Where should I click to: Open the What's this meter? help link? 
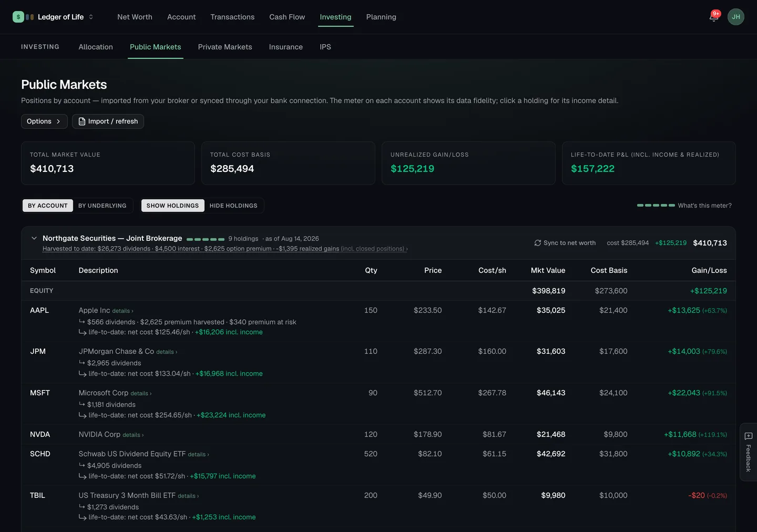tap(704, 206)
